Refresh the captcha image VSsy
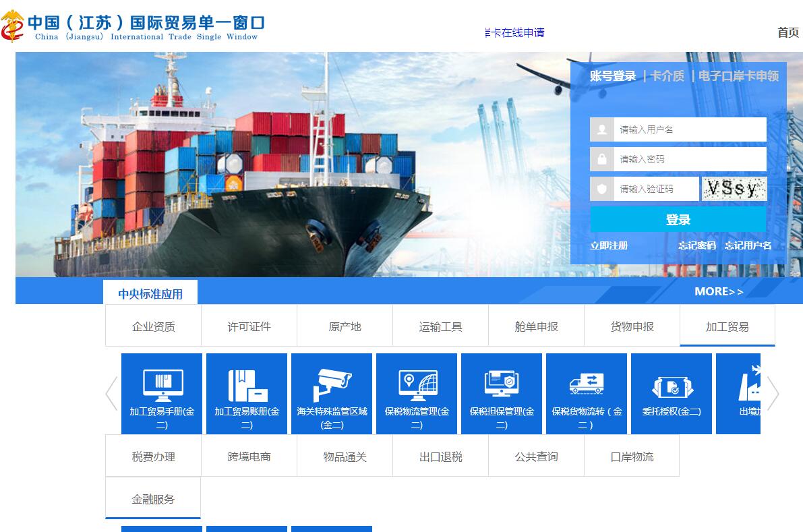The height and width of the screenshot is (532, 803). tap(734, 189)
